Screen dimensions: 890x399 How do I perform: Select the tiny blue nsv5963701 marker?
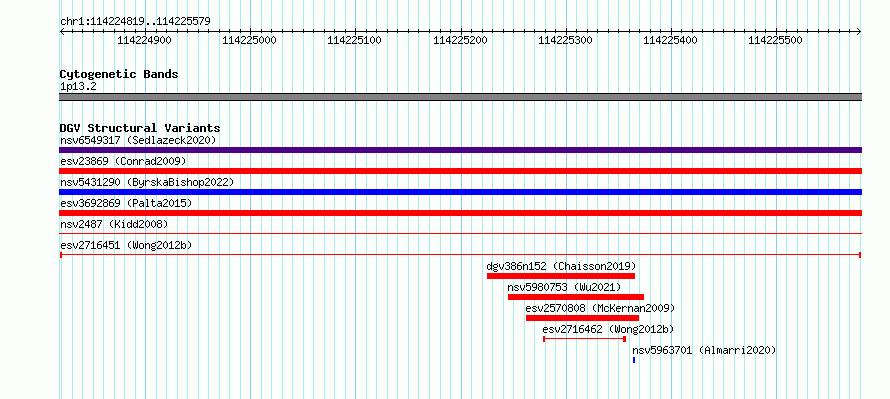(633, 360)
